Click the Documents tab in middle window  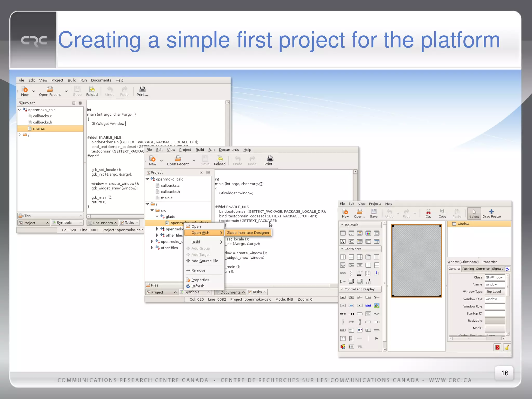tap(230, 292)
